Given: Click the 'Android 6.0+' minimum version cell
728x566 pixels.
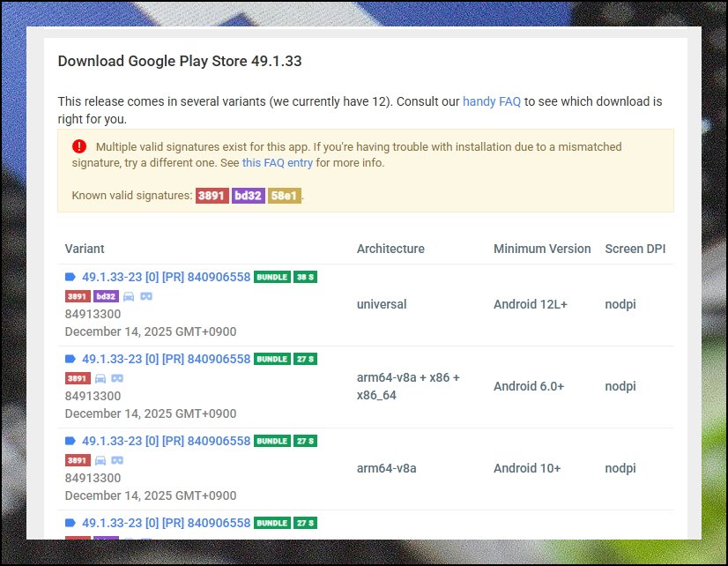Looking at the screenshot, I should [x=528, y=386].
